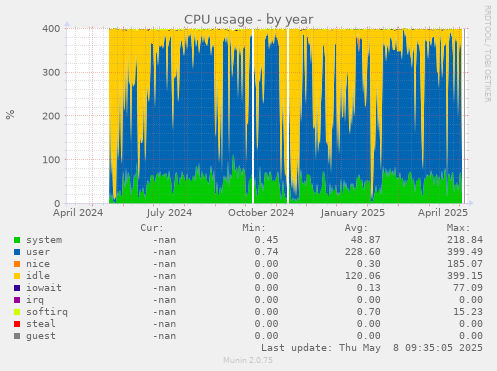Select the 'system' legend label
The height and width of the screenshot is (371, 497).
click(x=44, y=240)
